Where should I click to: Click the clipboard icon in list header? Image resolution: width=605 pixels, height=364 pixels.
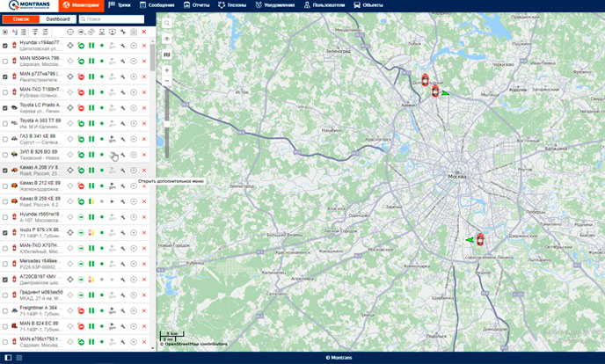134,32
